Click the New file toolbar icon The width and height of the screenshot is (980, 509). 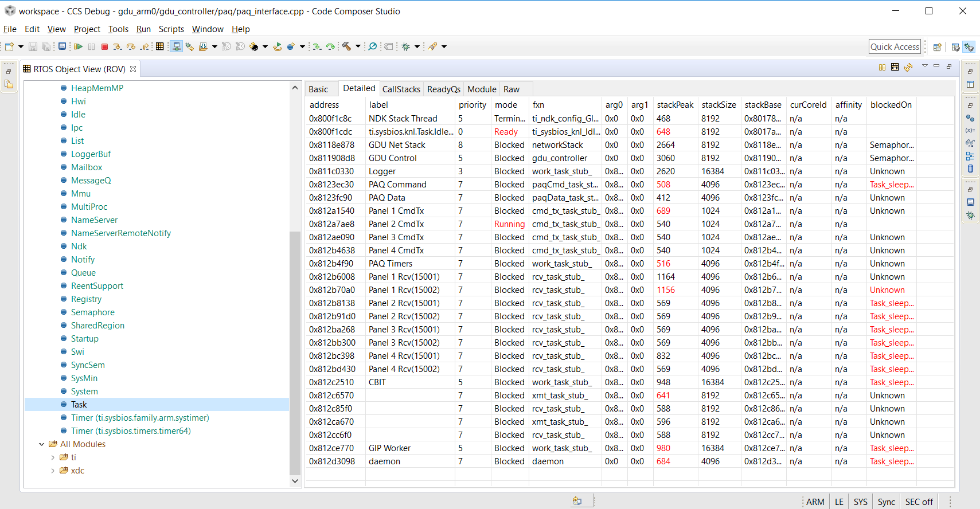click(9, 46)
